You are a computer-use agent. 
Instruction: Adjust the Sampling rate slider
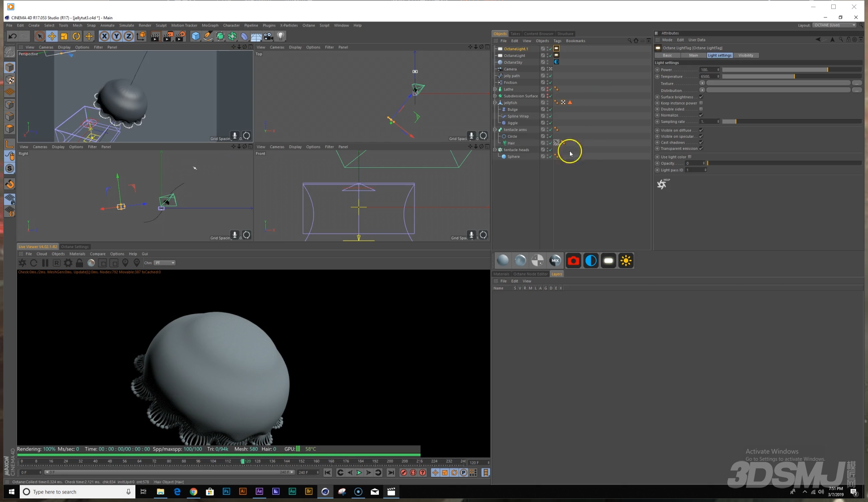pyautogui.click(x=792, y=122)
